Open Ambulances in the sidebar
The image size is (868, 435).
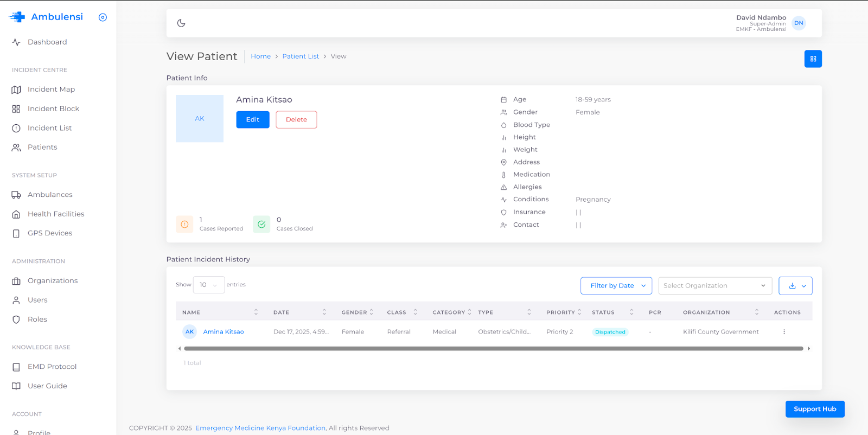50,195
